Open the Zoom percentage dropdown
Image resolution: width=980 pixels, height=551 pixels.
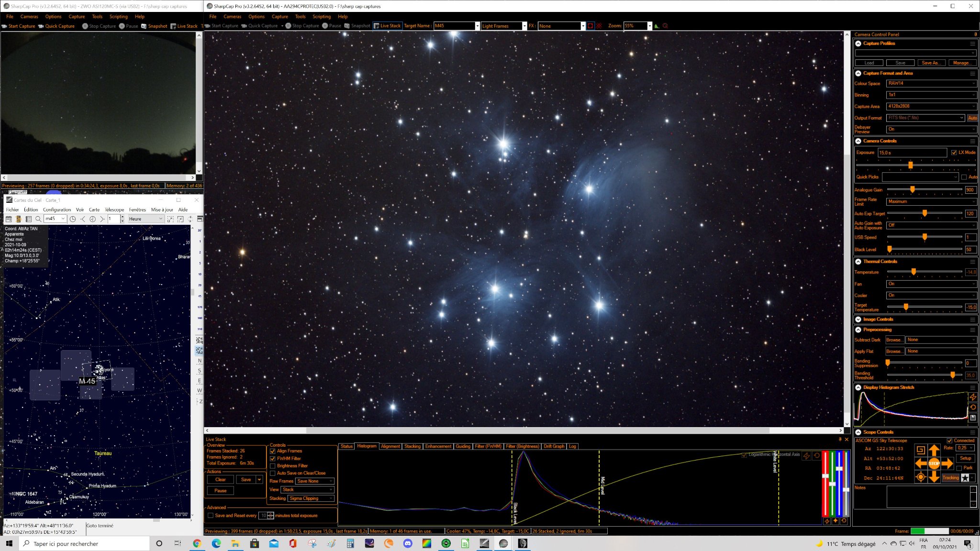[649, 26]
